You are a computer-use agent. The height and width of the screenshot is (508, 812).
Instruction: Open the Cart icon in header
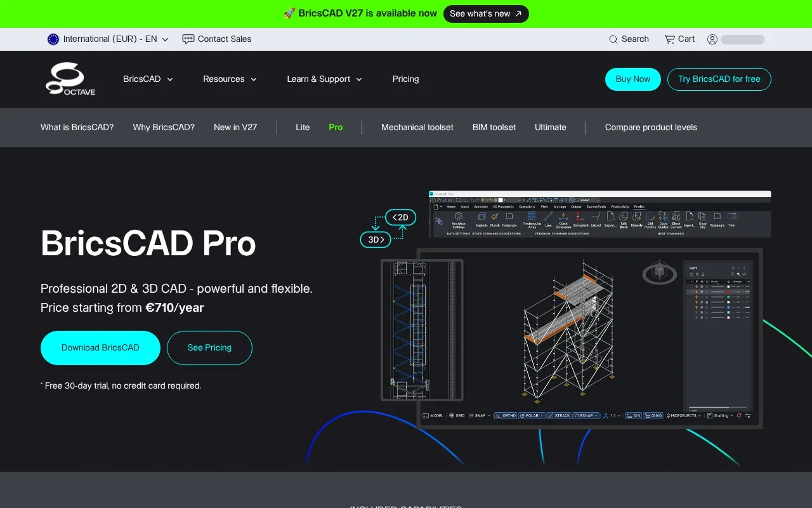coord(669,39)
